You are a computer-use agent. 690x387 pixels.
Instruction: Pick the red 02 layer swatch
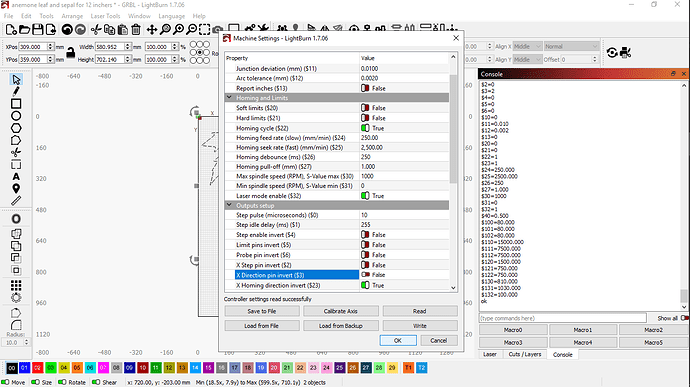click(x=37, y=368)
